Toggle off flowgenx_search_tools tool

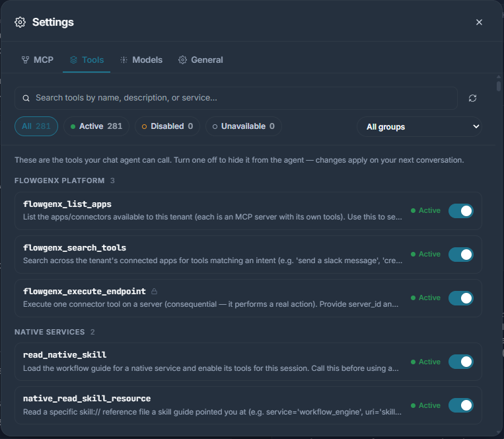pos(460,255)
